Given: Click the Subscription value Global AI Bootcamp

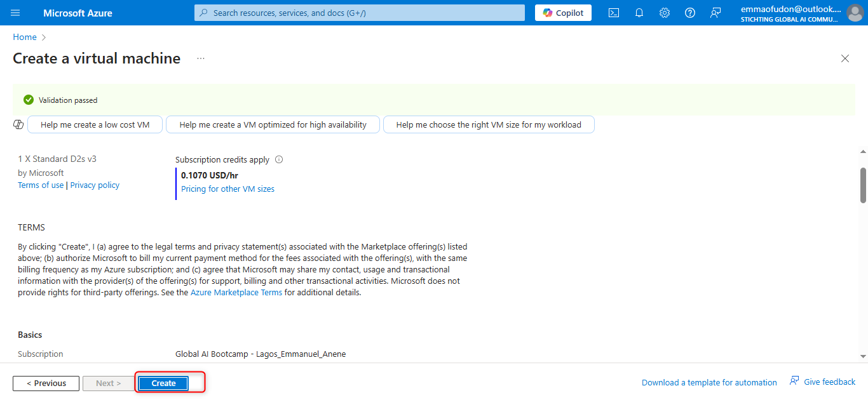Looking at the screenshot, I should click(x=261, y=354).
